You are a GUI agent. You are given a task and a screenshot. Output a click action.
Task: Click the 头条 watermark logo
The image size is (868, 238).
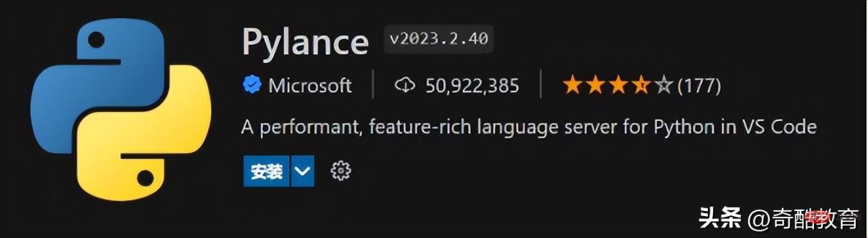click(x=720, y=218)
